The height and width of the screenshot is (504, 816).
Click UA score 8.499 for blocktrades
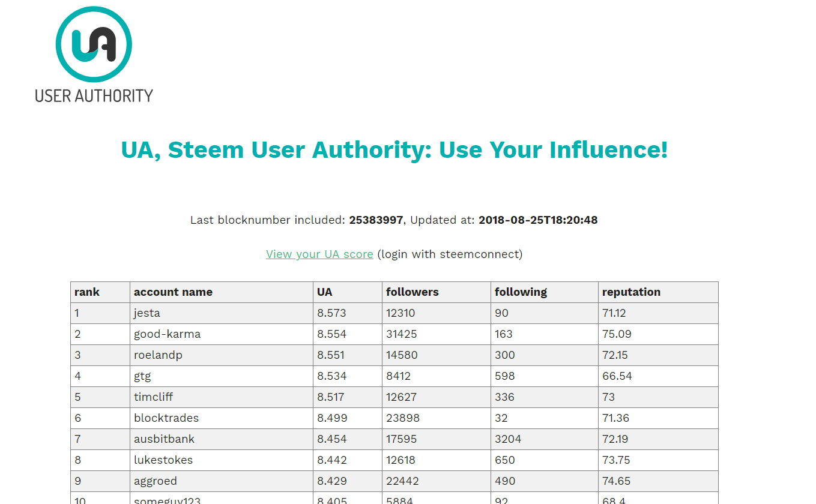[x=332, y=418]
